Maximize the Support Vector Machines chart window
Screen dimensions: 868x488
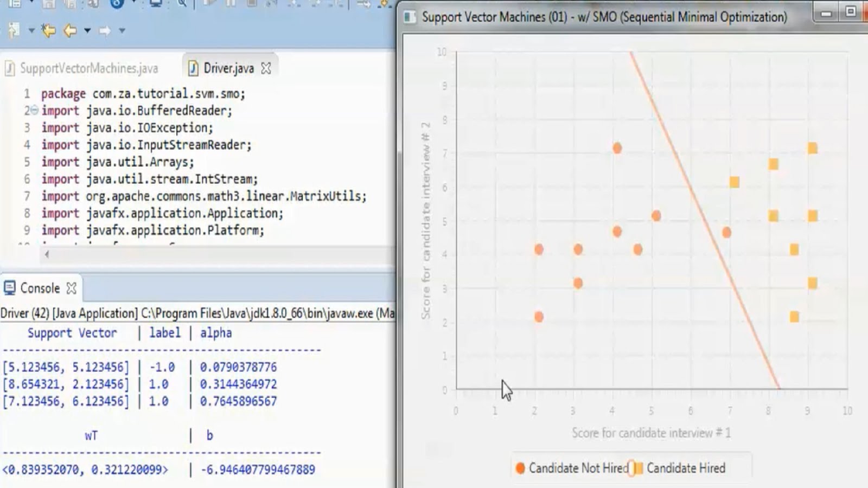(x=851, y=12)
